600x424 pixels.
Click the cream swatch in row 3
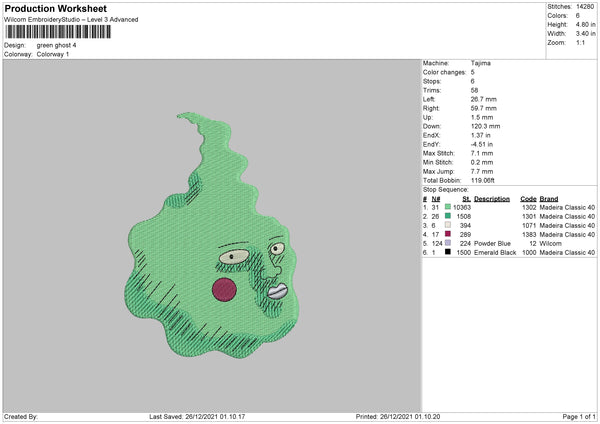448,225
